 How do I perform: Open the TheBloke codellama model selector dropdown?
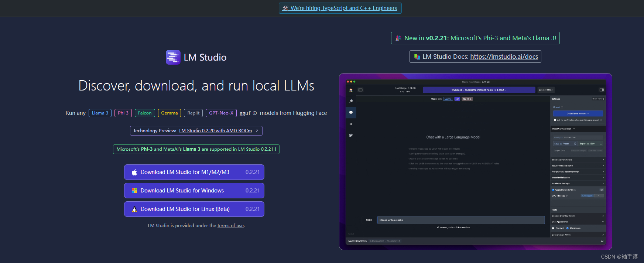tap(479, 90)
